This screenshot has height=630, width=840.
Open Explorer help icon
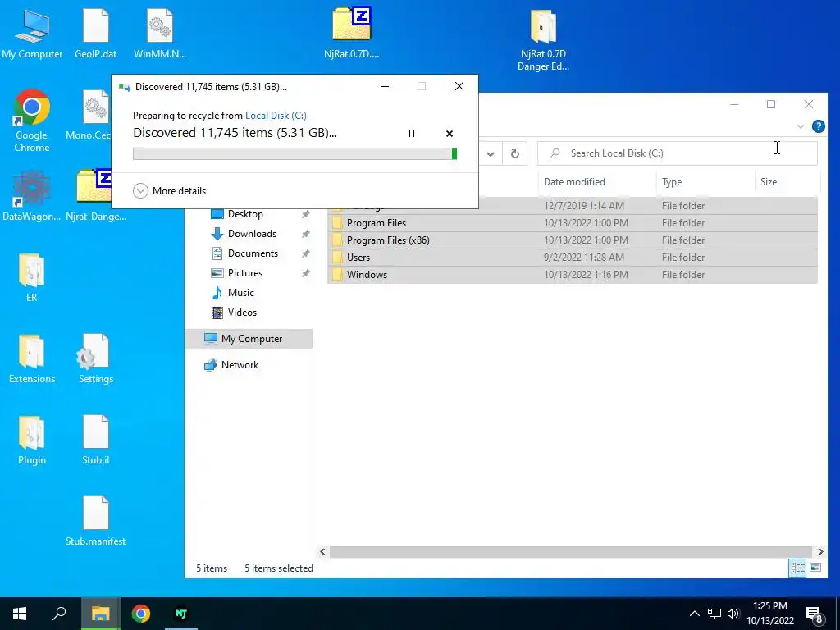tap(818, 126)
